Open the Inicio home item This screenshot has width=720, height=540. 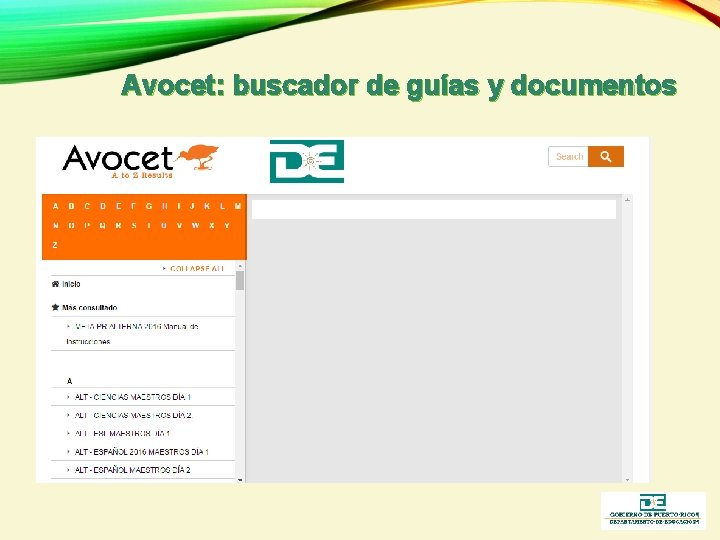[71, 284]
